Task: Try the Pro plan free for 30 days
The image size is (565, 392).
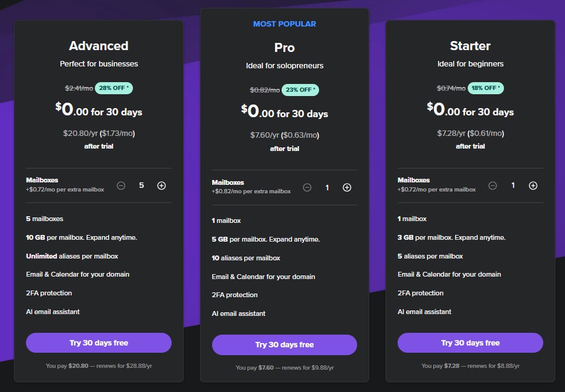Action: [284, 345]
